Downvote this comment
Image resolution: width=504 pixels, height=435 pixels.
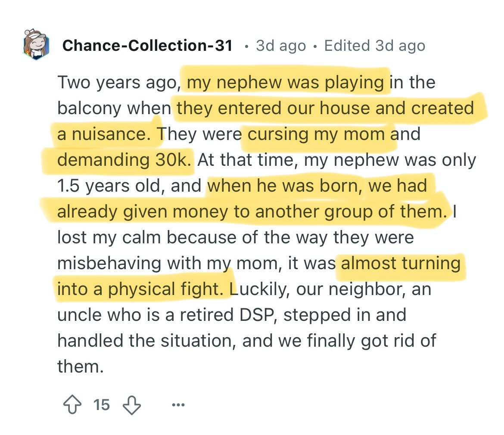tap(131, 405)
